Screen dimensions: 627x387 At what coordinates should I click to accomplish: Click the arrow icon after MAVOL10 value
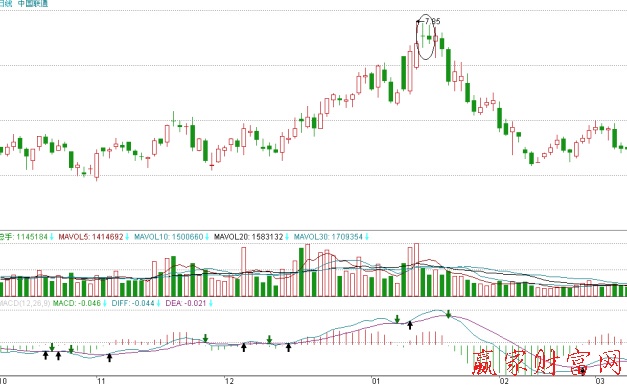[207, 237]
